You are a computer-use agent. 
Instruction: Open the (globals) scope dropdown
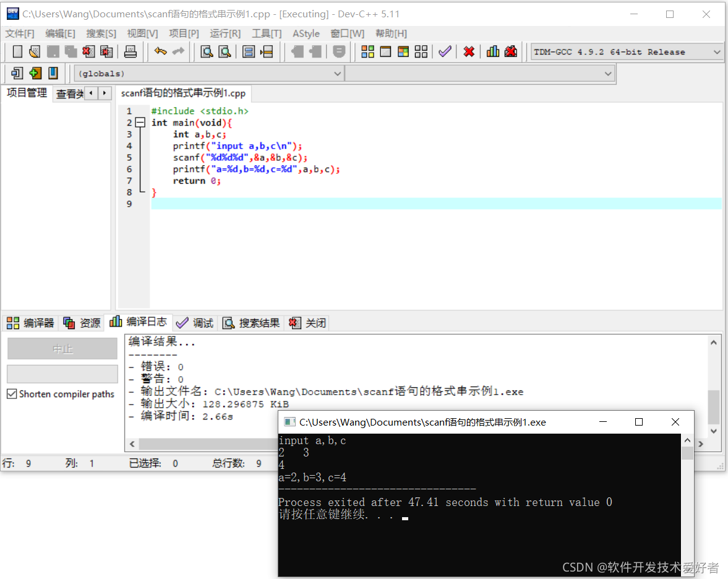coord(338,74)
